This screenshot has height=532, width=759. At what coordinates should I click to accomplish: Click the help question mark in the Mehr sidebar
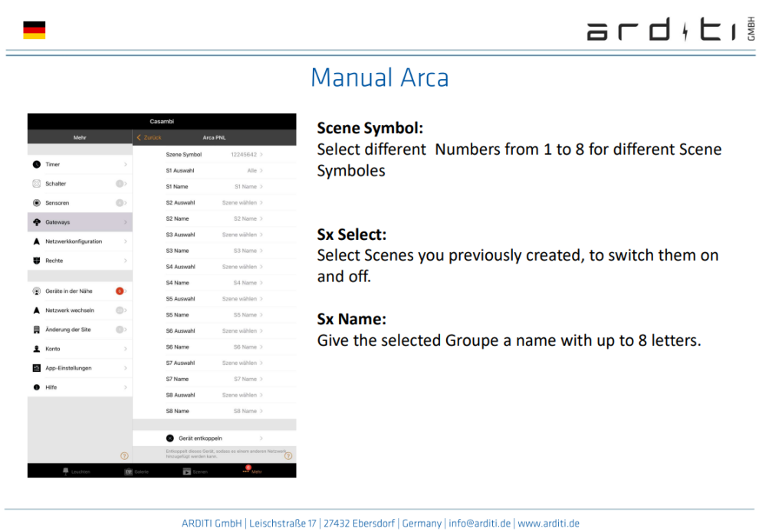point(124,456)
